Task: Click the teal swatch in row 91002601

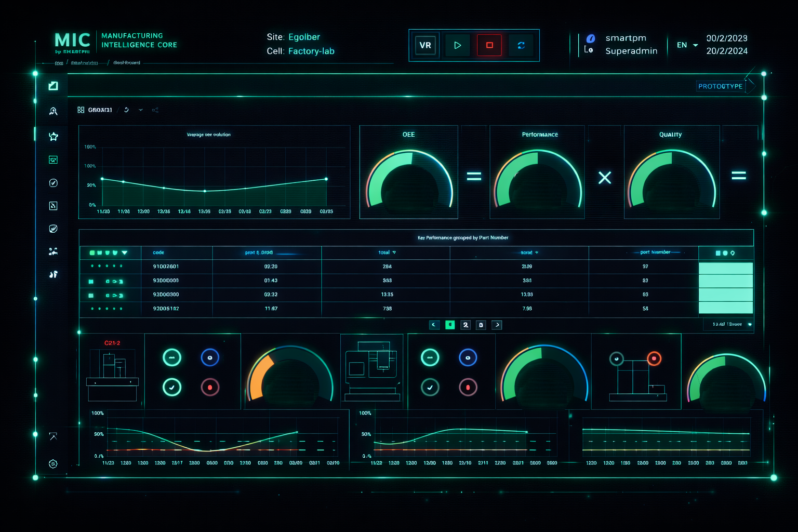Action: (x=725, y=268)
